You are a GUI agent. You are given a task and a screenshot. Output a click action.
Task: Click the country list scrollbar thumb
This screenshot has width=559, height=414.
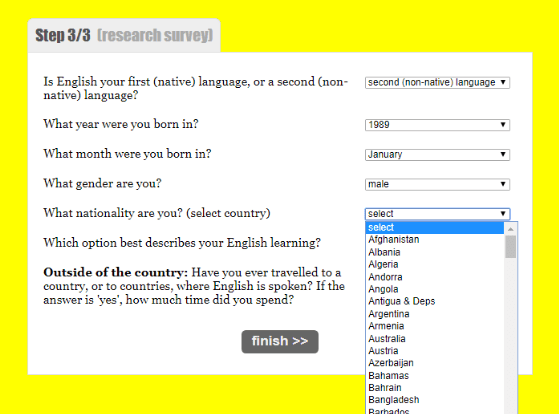click(511, 246)
